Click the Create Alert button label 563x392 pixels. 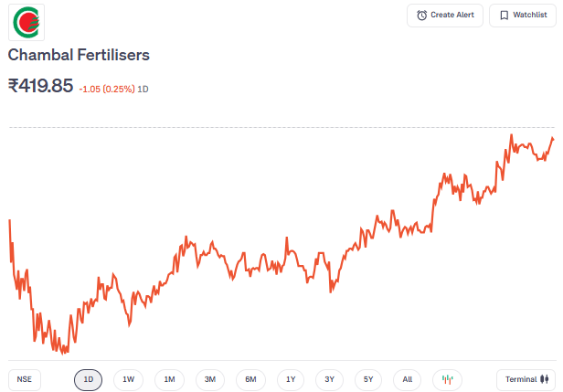(452, 16)
